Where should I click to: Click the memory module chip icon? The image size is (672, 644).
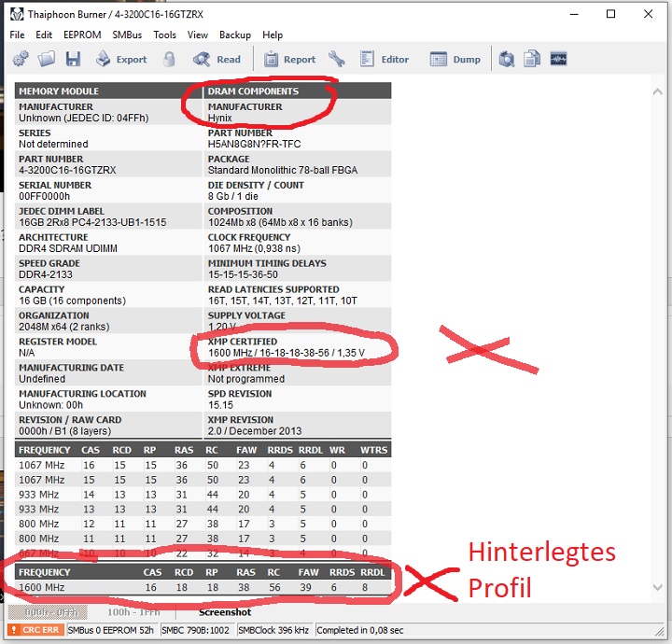pos(558,59)
